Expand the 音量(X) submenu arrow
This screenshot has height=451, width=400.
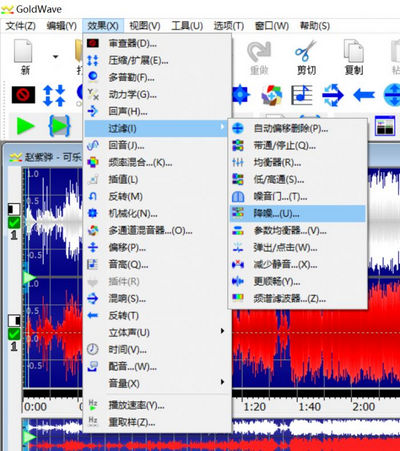tap(222, 382)
